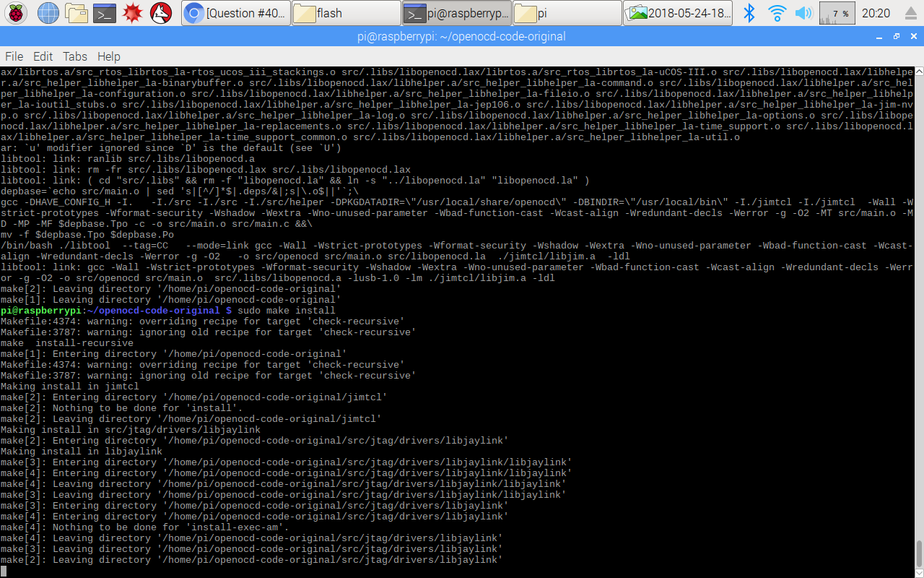Launch the web browser globe icon
924x578 pixels.
click(x=48, y=12)
